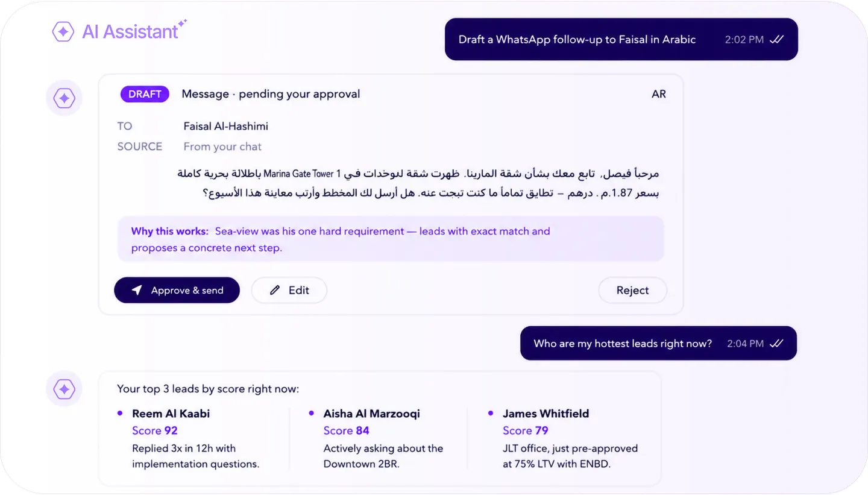Click the AI Assistant hexagon logo icon
The image size is (868, 495).
(63, 31)
